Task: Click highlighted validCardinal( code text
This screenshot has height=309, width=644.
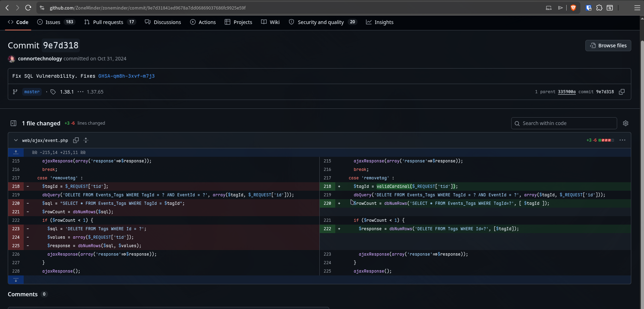Action: coord(394,186)
